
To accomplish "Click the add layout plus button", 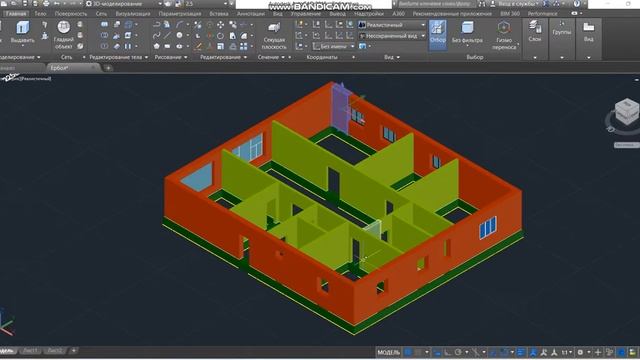I will (73, 350).
